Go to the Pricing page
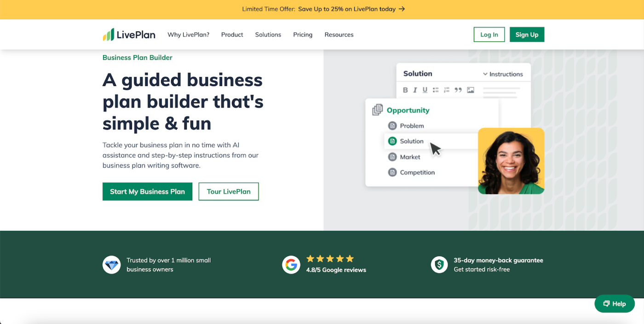 pos(303,34)
